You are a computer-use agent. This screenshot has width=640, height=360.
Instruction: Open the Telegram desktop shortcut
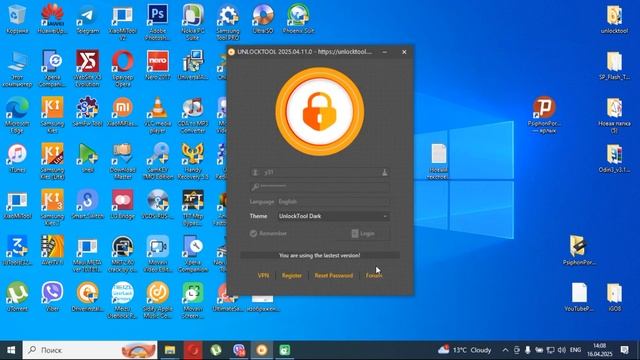87,19
